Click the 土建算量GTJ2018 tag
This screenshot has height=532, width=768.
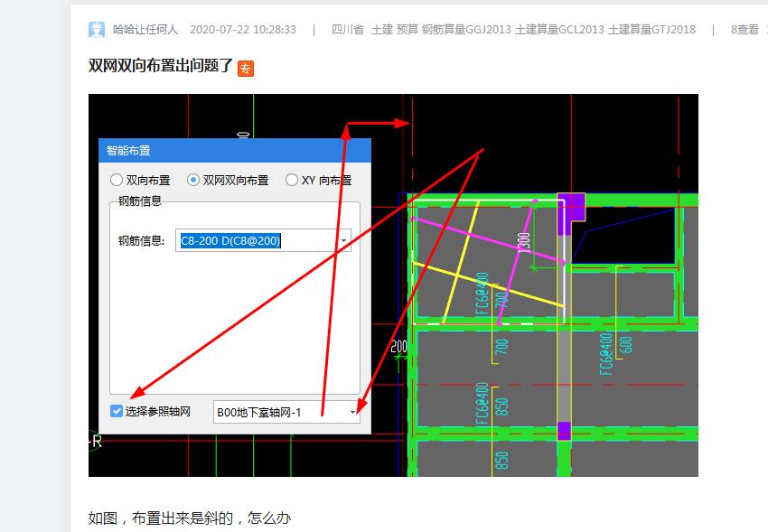[651, 30]
